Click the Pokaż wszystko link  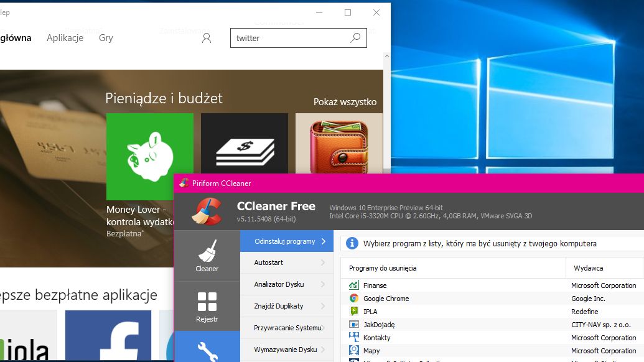[x=345, y=102]
